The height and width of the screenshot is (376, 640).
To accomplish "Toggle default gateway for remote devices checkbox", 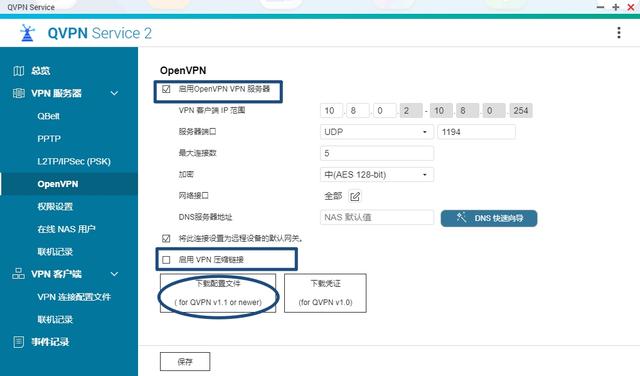I will 166,238.
